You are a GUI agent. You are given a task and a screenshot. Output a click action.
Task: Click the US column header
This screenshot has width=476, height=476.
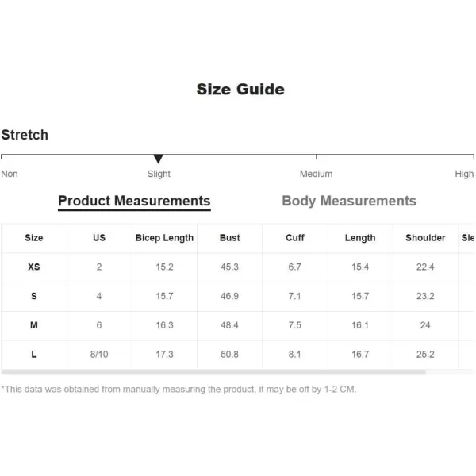99,238
